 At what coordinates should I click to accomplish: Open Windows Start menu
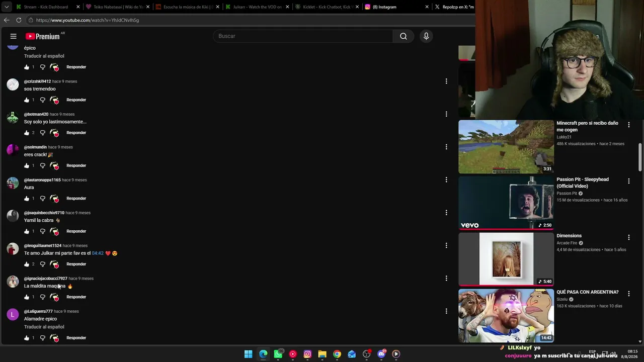(249, 354)
